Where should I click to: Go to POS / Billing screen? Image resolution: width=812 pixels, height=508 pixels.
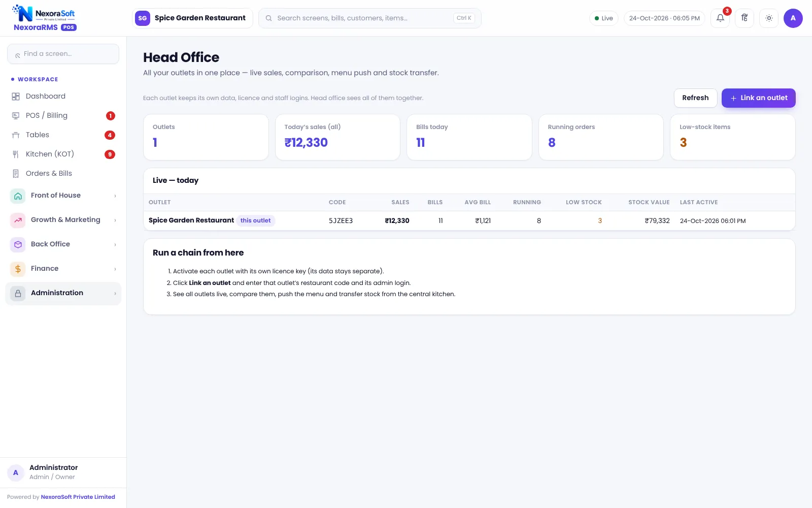tap(63, 116)
